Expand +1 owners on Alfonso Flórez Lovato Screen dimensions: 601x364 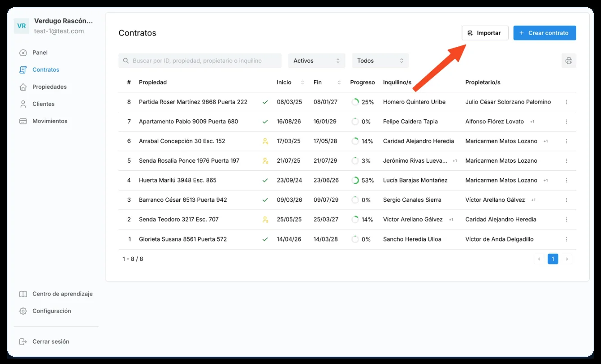532,122
